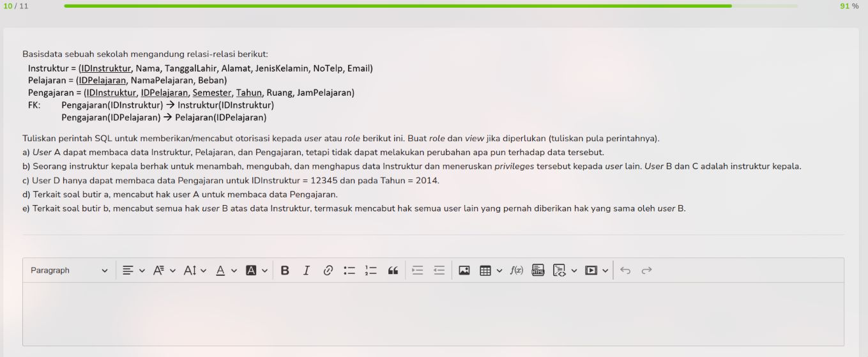Click the HTML embed icon
Image resolution: width=868 pixels, height=357 pixels.
point(538,271)
